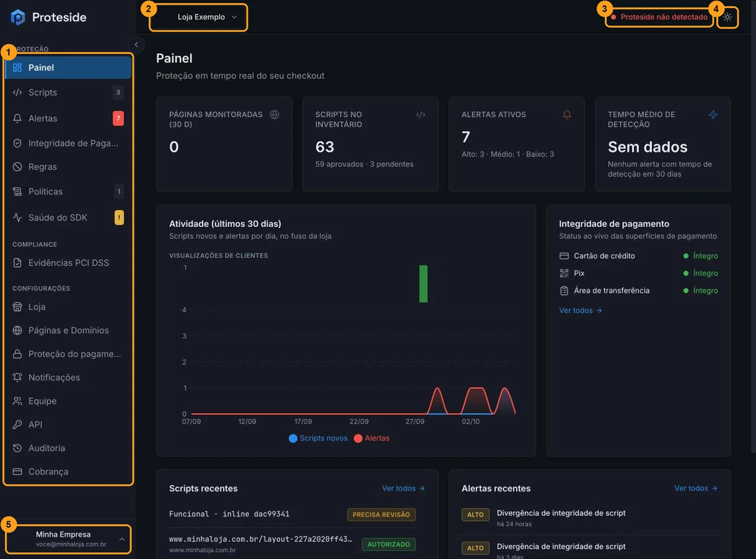Image resolution: width=756 pixels, height=559 pixels.
Task: Go to Páginas e Domínios settings
Action: 68,330
